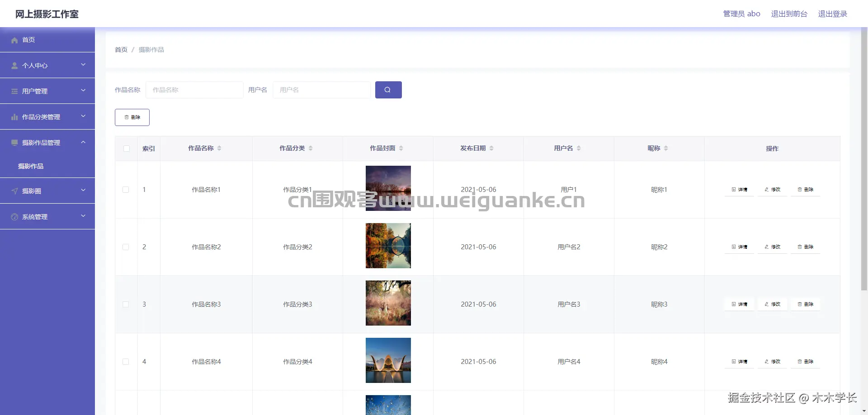This screenshot has height=415, width=868.
Task: Click 修改 for row 作品名称4
Action: pos(772,362)
